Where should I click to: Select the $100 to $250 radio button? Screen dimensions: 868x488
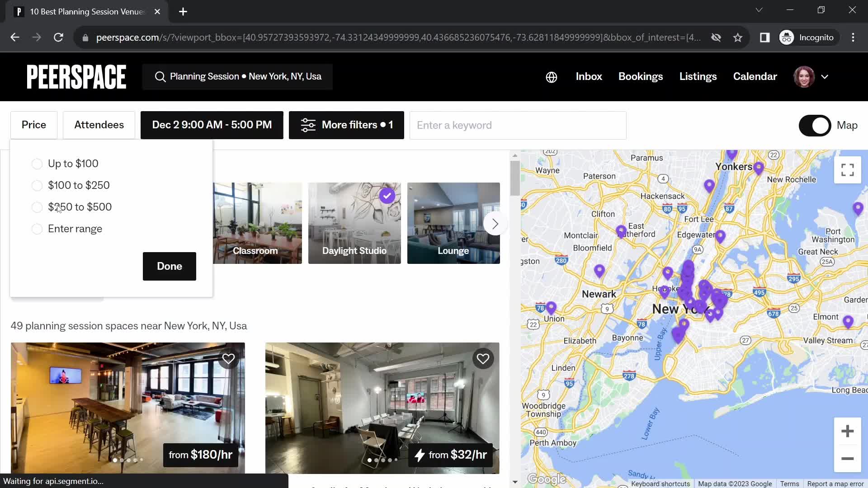36,185
